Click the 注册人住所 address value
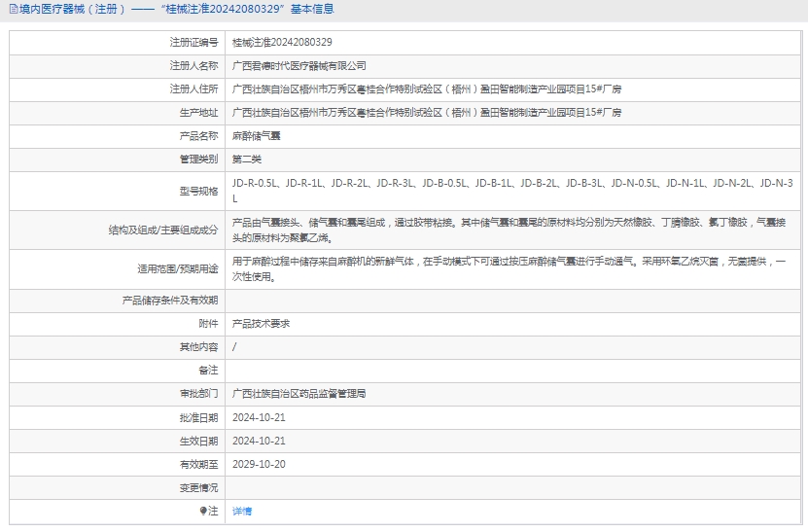Viewport: 808px width, 532px height. [x=427, y=89]
